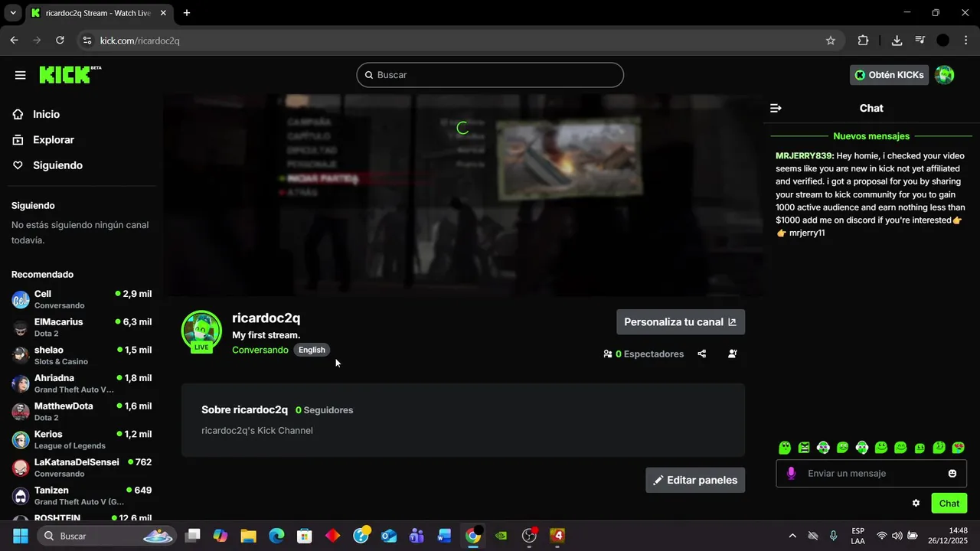Click the green Chat send button
980x551 pixels.
coord(949,503)
